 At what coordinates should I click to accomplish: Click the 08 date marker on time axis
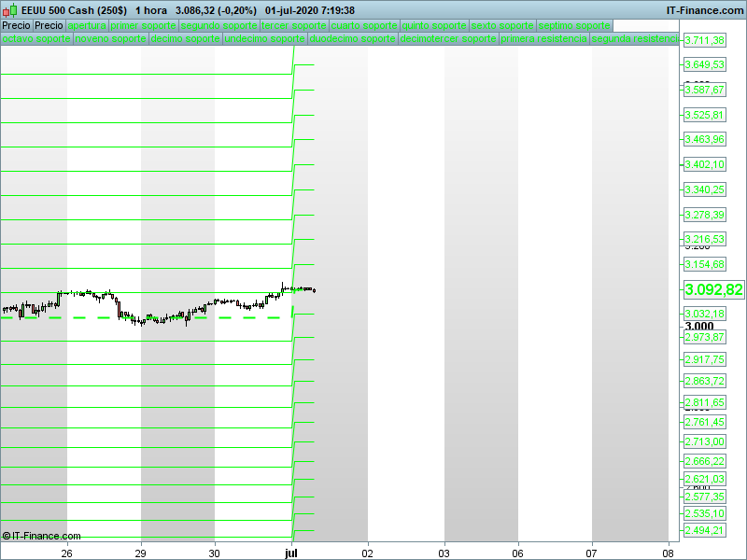[669, 553]
